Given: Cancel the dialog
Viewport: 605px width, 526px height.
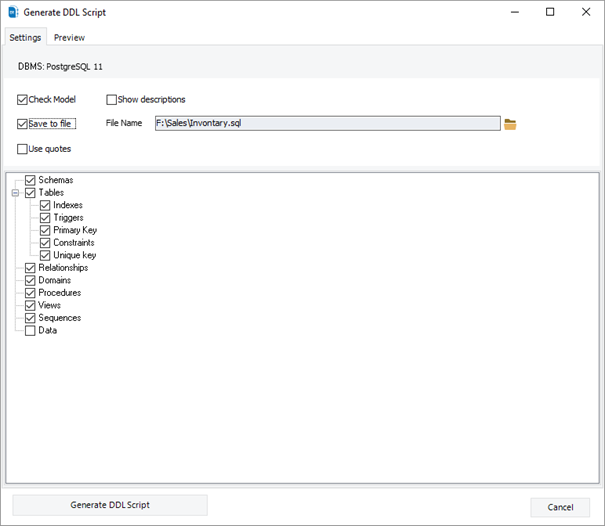Looking at the screenshot, I should click(x=566, y=506).
